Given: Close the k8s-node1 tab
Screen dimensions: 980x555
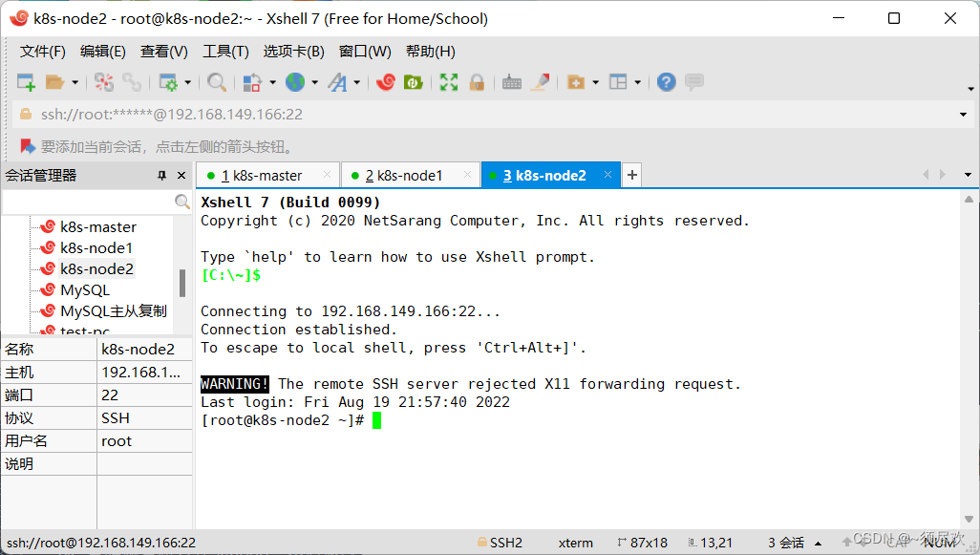Looking at the screenshot, I should click(x=467, y=175).
